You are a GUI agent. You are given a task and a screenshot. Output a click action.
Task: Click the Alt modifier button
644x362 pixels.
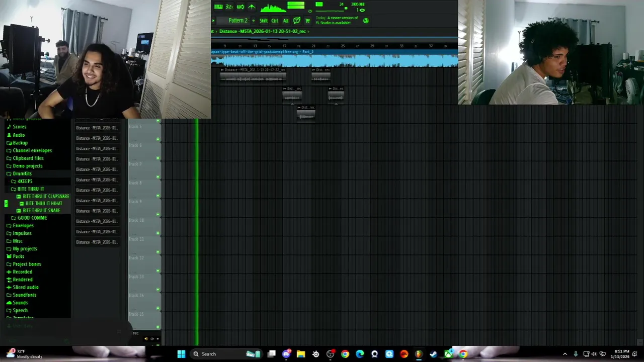coord(285,21)
